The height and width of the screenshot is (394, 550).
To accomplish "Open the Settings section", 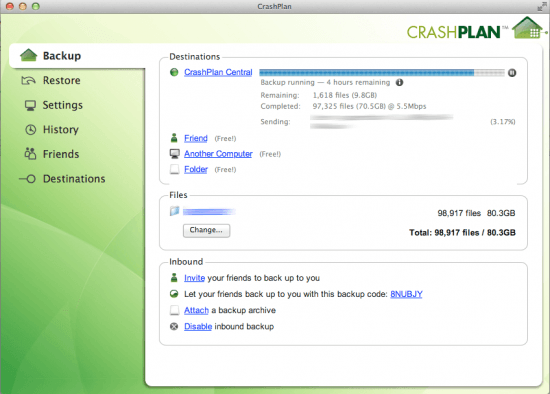I will click(62, 105).
